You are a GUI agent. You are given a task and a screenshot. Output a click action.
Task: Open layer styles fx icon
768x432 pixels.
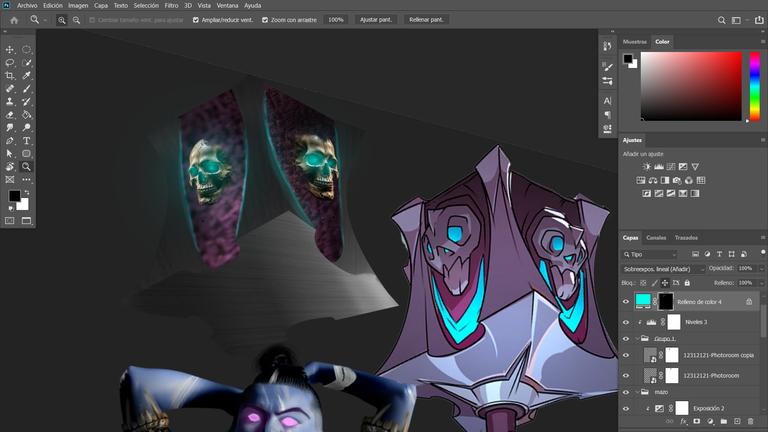tap(684, 421)
